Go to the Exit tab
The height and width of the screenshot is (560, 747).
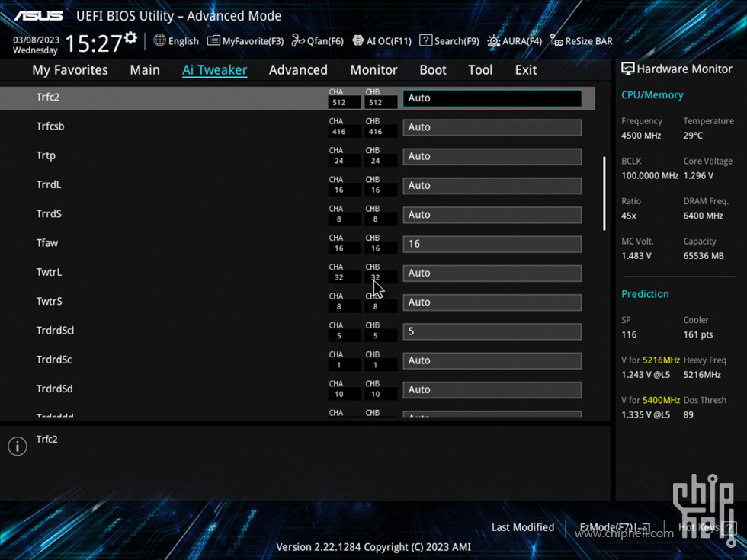[526, 70]
